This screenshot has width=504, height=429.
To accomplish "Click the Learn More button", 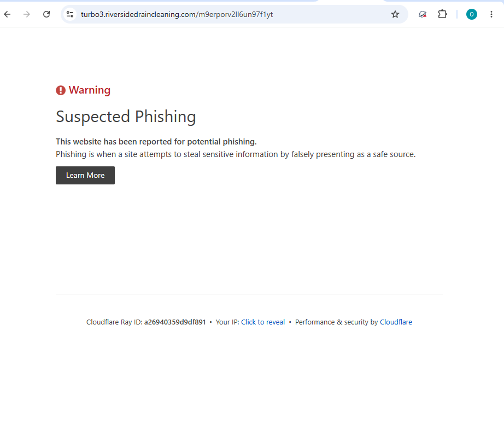I will point(85,176).
